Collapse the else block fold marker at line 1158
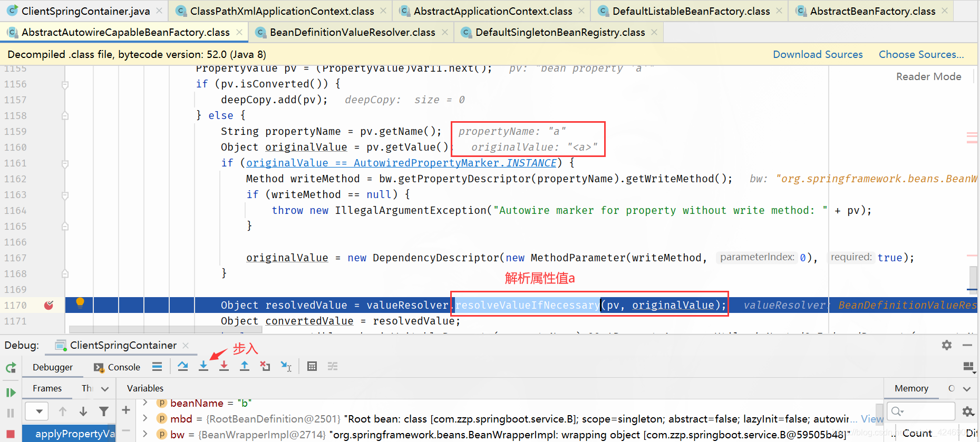This screenshot has width=980, height=442. [x=65, y=116]
